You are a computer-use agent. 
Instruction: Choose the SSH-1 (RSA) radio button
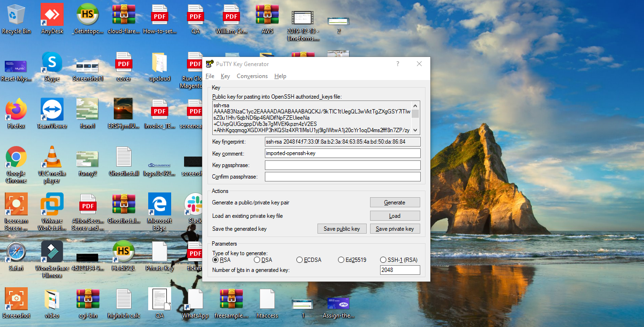[383, 260]
